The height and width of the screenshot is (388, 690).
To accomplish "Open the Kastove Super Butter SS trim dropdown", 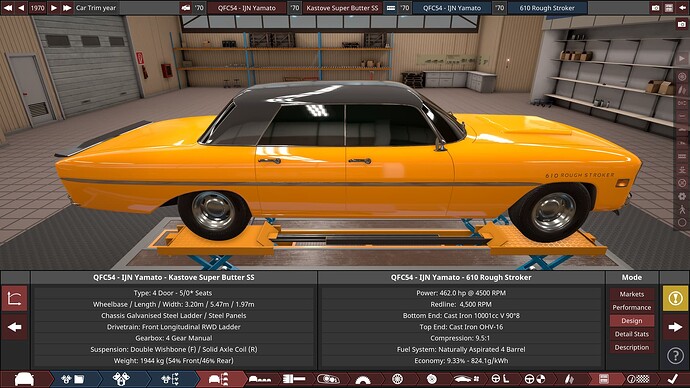I will [x=342, y=8].
